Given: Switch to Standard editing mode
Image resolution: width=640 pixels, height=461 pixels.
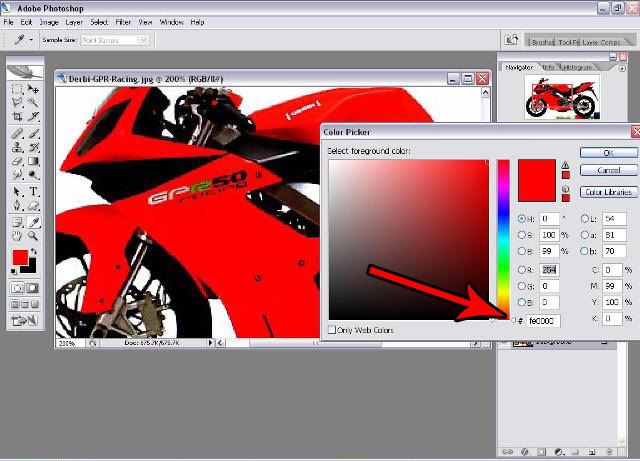Looking at the screenshot, I should click(17, 288).
